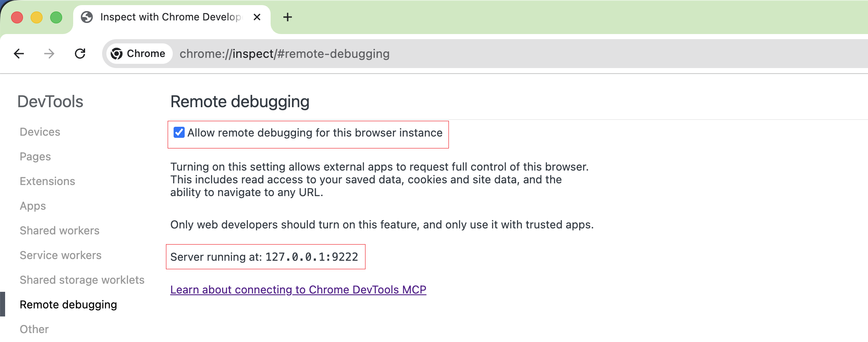Reload the page with the refresh icon

(80, 54)
